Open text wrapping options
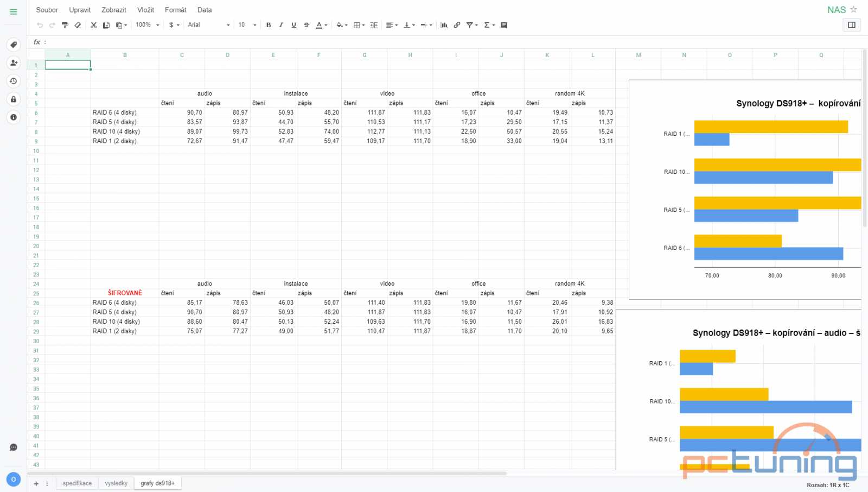This screenshot has width=868, height=492. [426, 25]
